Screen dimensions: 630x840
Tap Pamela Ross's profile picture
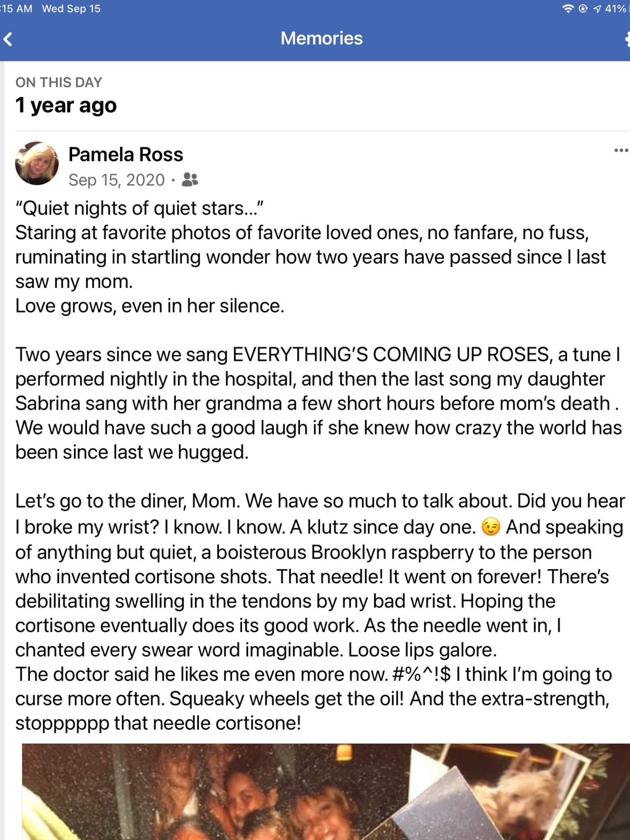pos(37,163)
